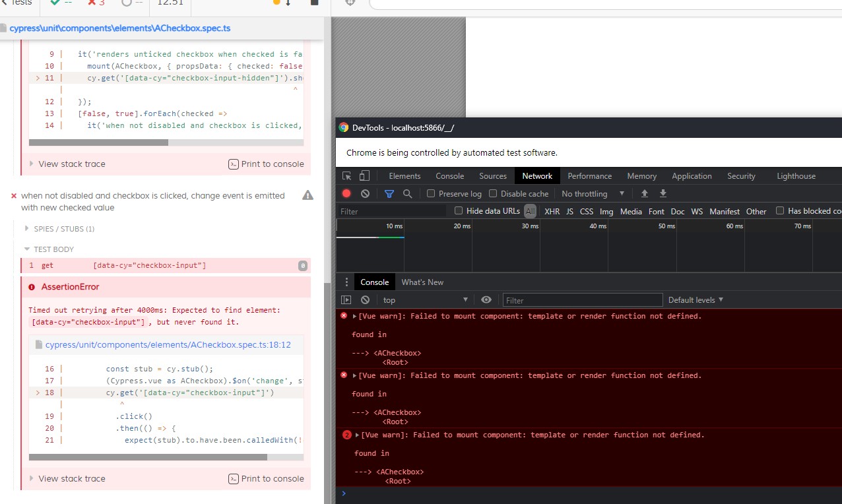Enable the Disable cache checkbox
The image size is (842, 504).
[x=493, y=193]
